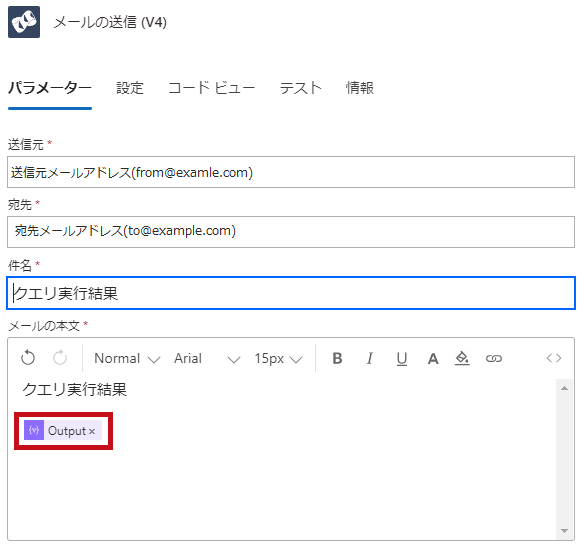
Task: Select the テスト tab
Action: click(x=301, y=88)
